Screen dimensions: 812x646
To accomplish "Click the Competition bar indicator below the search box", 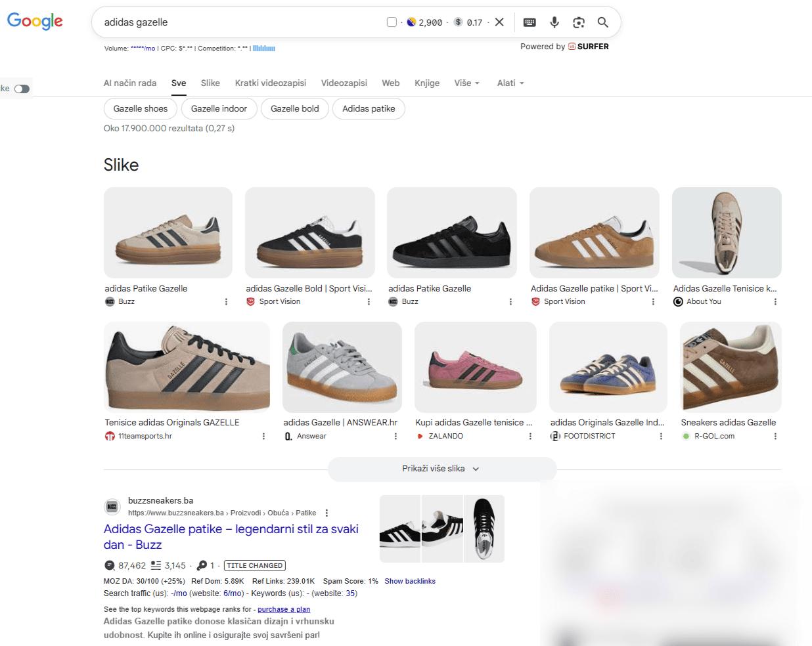I will 265,48.
